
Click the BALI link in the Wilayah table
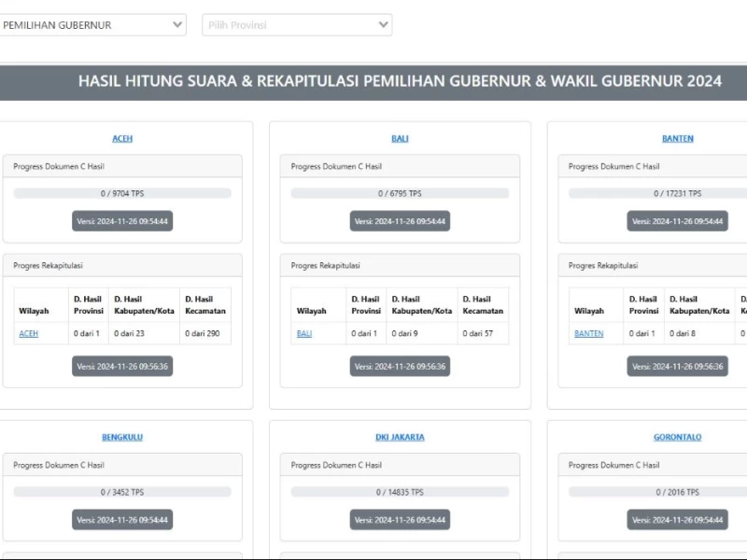[304, 333]
